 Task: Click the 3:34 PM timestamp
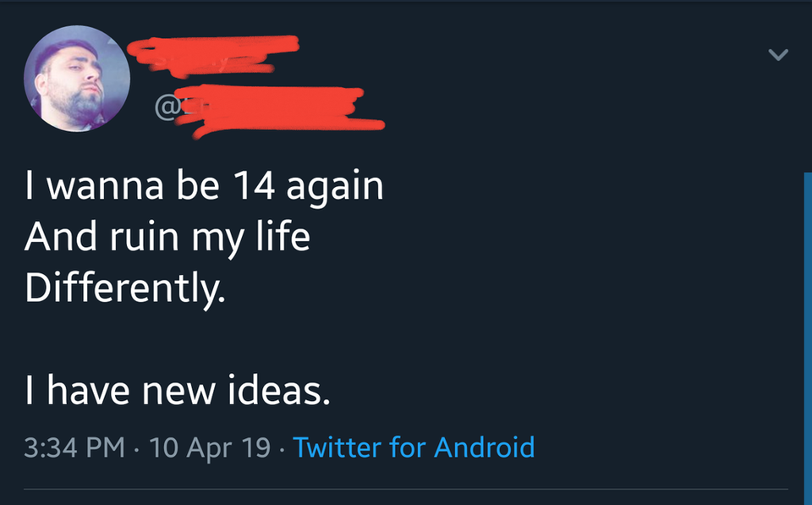coord(76,447)
